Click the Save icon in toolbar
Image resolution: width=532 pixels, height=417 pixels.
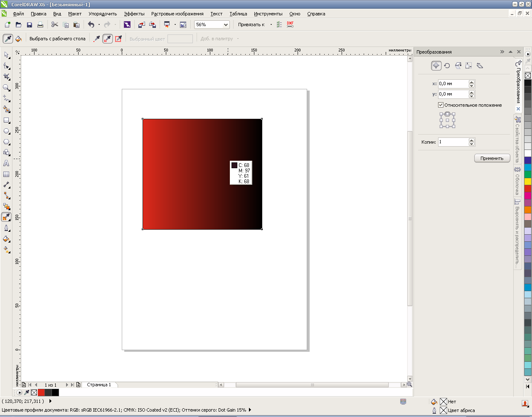(30, 25)
